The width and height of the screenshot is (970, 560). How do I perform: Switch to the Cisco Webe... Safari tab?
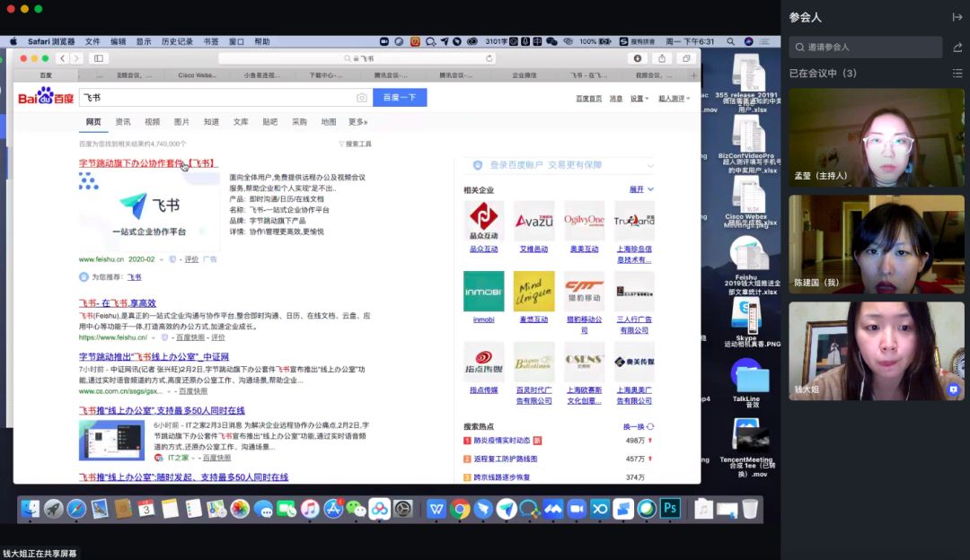tap(198, 75)
